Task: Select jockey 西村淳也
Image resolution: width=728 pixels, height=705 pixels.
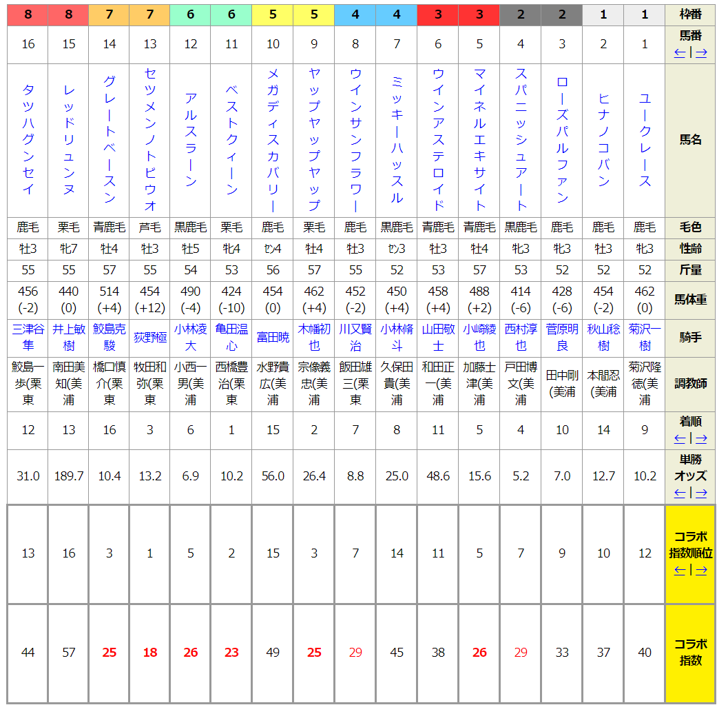Action: [521, 337]
